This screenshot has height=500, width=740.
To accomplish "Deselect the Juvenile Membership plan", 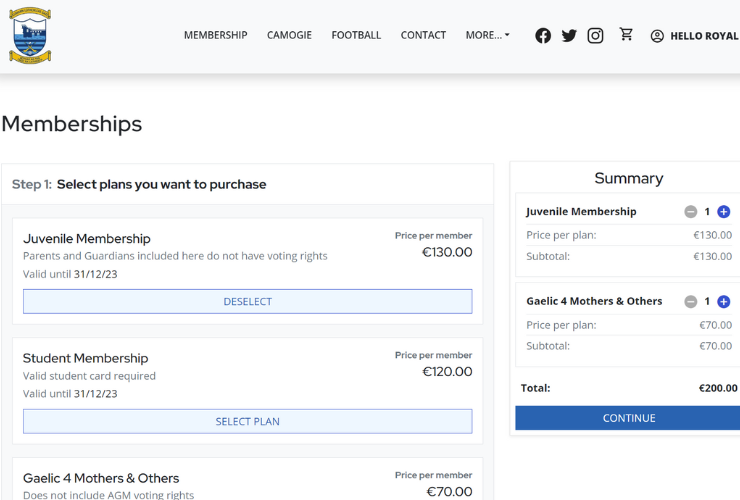I will point(247,301).
